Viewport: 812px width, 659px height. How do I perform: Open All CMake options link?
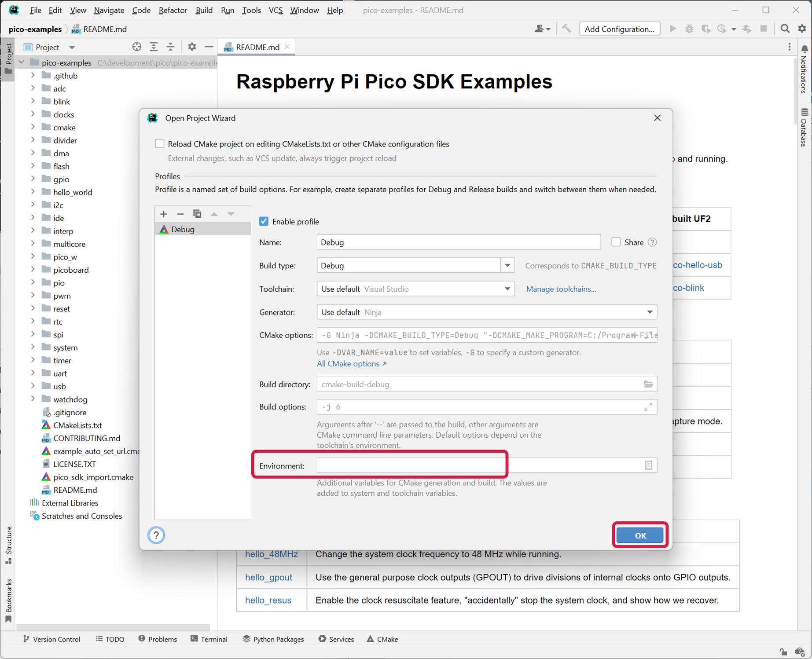[352, 364]
